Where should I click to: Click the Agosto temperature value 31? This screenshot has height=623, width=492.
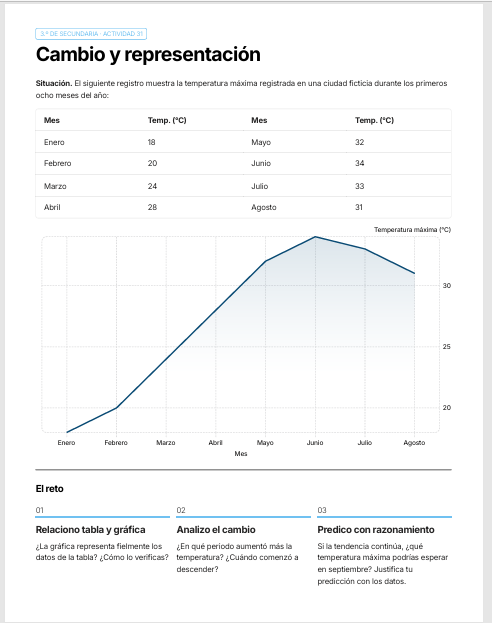click(x=358, y=207)
